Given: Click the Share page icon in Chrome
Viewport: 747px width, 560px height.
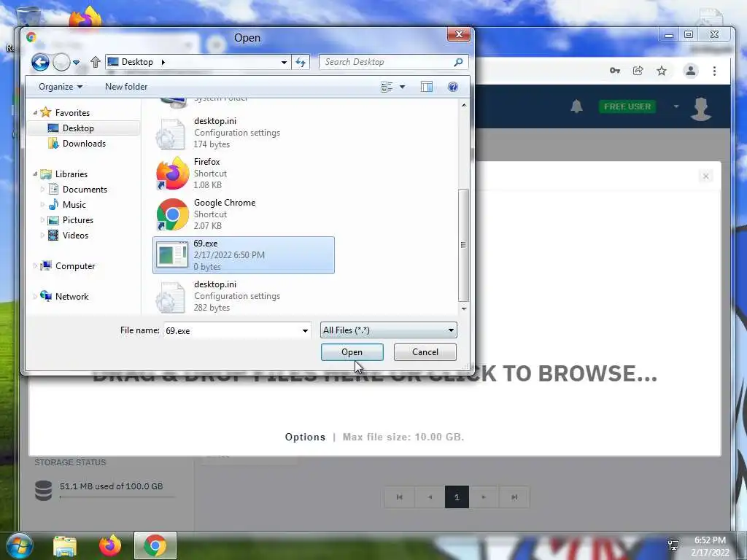Looking at the screenshot, I should point(638,71).
